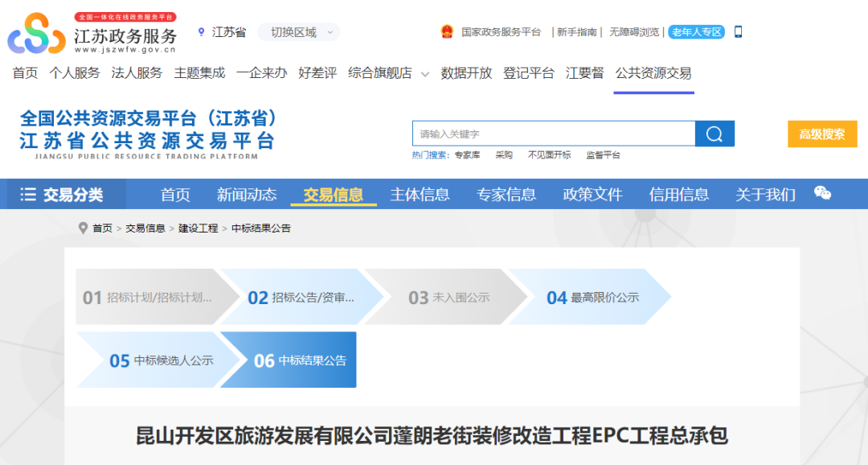Switch to the 新闻动态 navigation tab

(247, 195)
